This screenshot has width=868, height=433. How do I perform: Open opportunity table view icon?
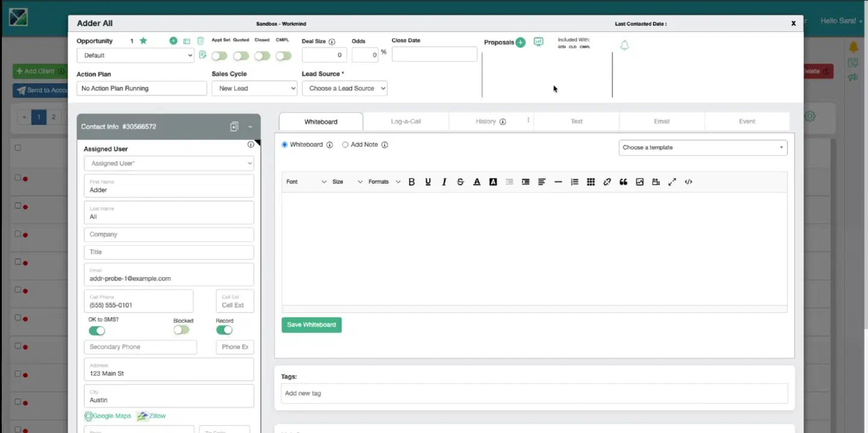(x=187, y=41)
